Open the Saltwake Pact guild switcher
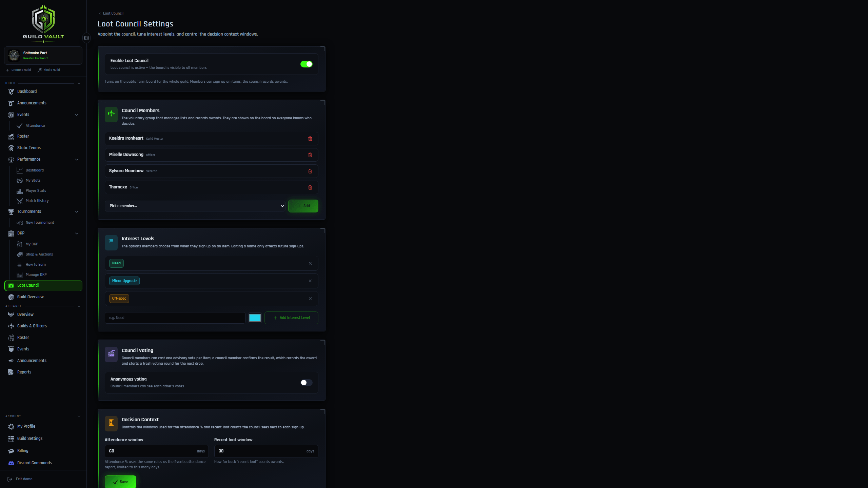This screenshot has height=488, width=868. [43, 56]
